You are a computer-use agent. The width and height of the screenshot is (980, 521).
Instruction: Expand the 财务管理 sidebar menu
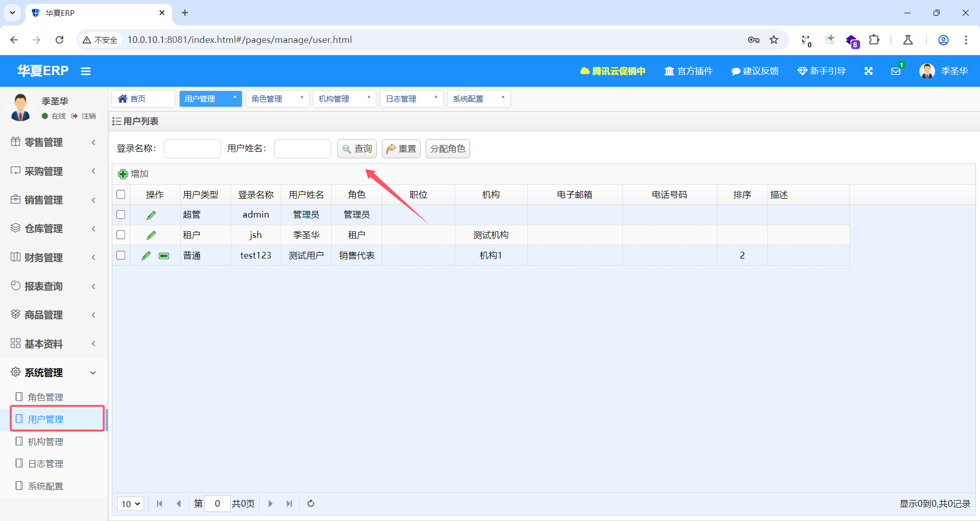tap(54, 257)
